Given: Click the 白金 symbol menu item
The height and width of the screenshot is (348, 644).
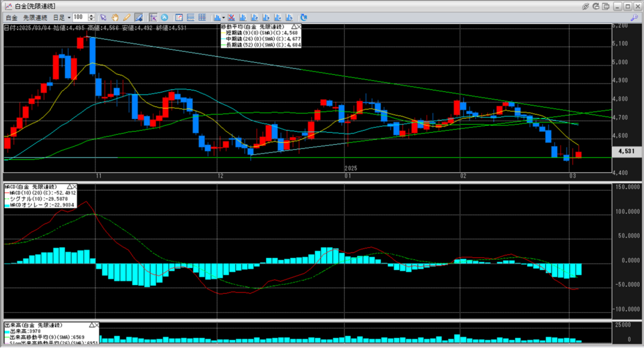Looking at the screenshot, I should click(x=11, y=17).
